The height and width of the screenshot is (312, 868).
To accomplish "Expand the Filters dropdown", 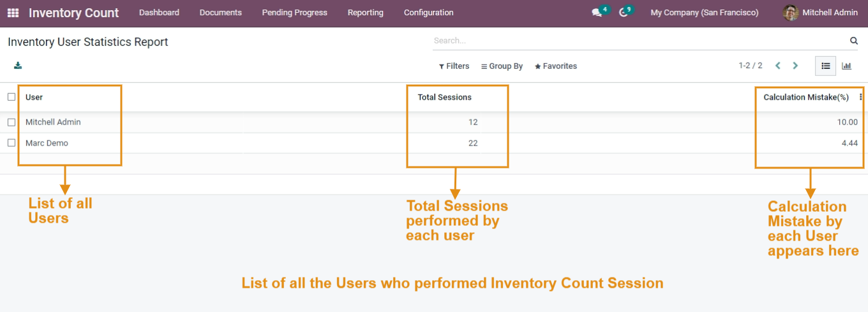I will click(454, 66).
